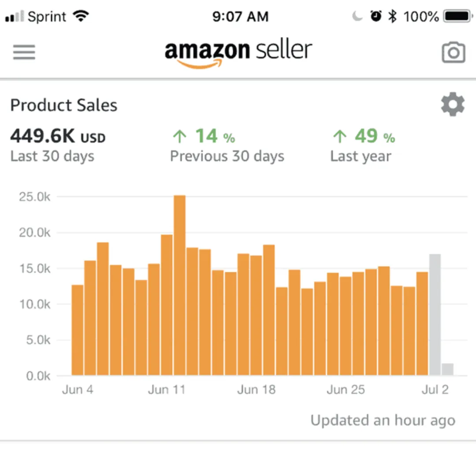Tap the Updated an hour ago text
Viewport: 476px width, 476px height.
(x=383, y=420)
